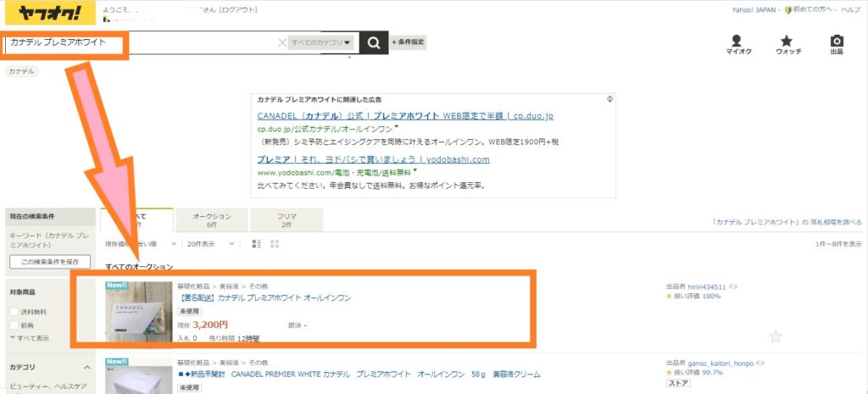Click the eye icon beside ganso_kaitori_honpo
This screenshot has height=394, width=868.
(x=760, y=363)
